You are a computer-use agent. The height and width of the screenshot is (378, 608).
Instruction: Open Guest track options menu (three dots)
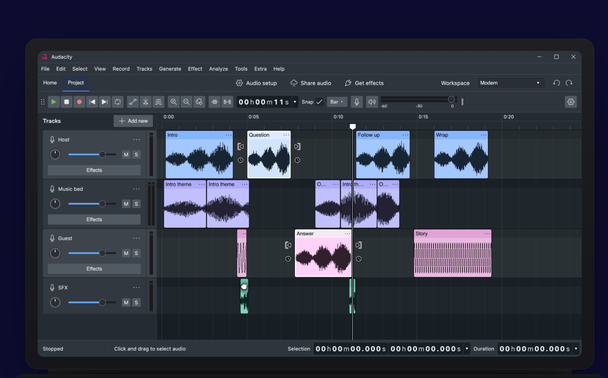(136, 238)
